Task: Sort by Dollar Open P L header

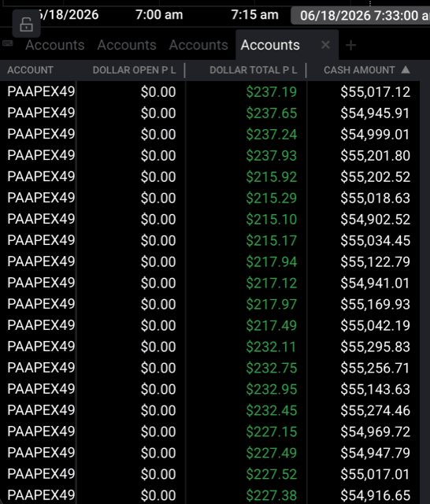Action: 134,70
